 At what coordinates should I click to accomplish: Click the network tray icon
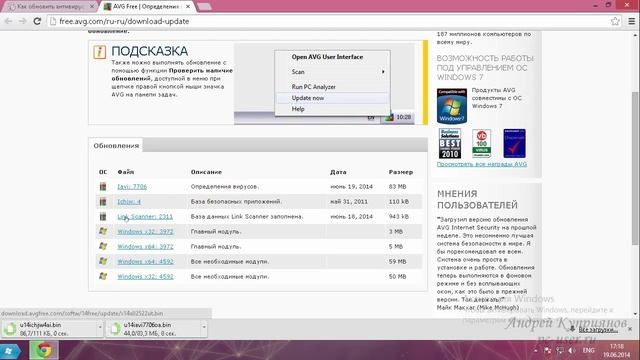click(560, 351)
